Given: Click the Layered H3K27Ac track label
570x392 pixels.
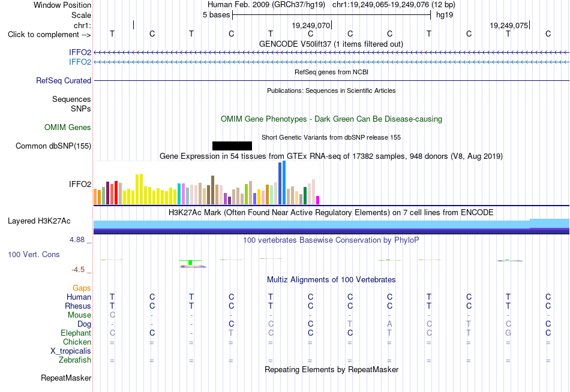Looking at the screenshot, I should pyautogui.click(x=39, y=221).
